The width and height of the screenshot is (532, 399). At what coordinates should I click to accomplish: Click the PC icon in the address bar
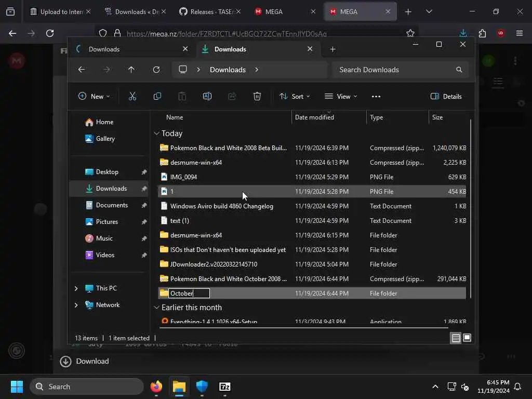pyautogui.click(x=183, y=70)
